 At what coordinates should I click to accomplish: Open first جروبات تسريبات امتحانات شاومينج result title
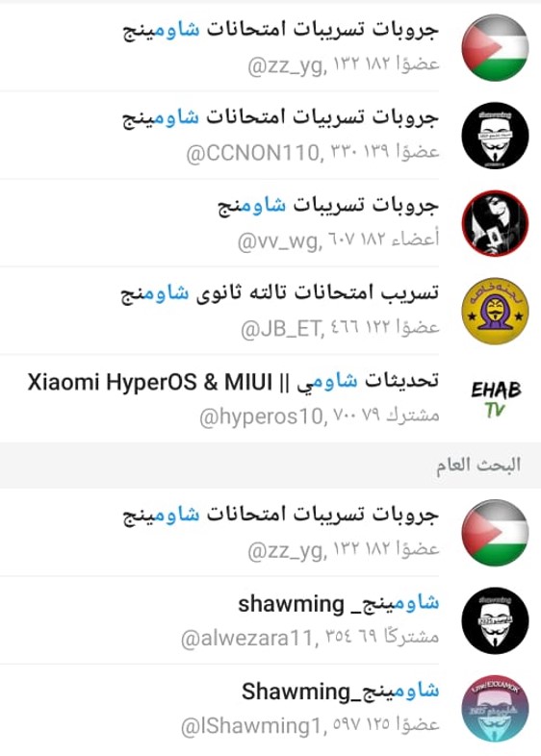pos(280,30)
